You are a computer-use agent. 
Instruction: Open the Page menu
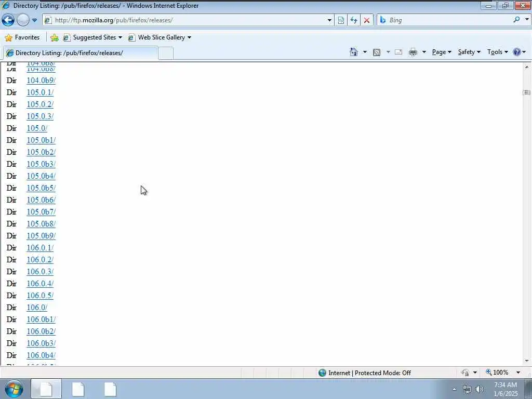(x=442, y=52)
